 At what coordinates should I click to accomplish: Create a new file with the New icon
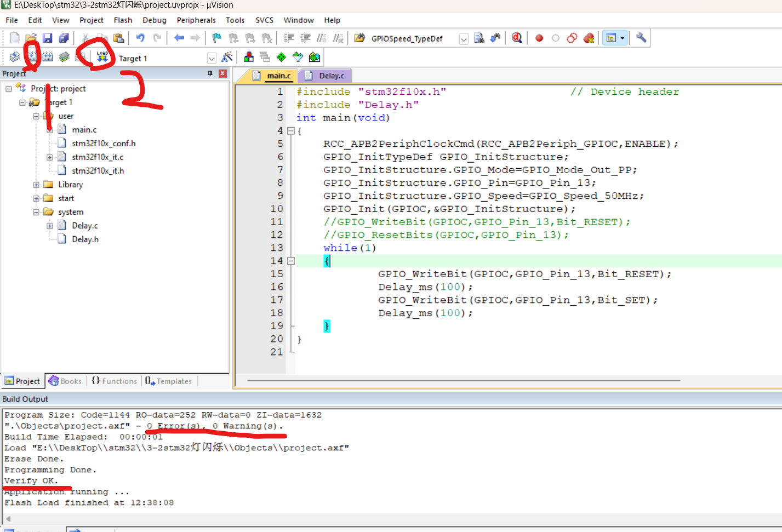click(15, 38)
